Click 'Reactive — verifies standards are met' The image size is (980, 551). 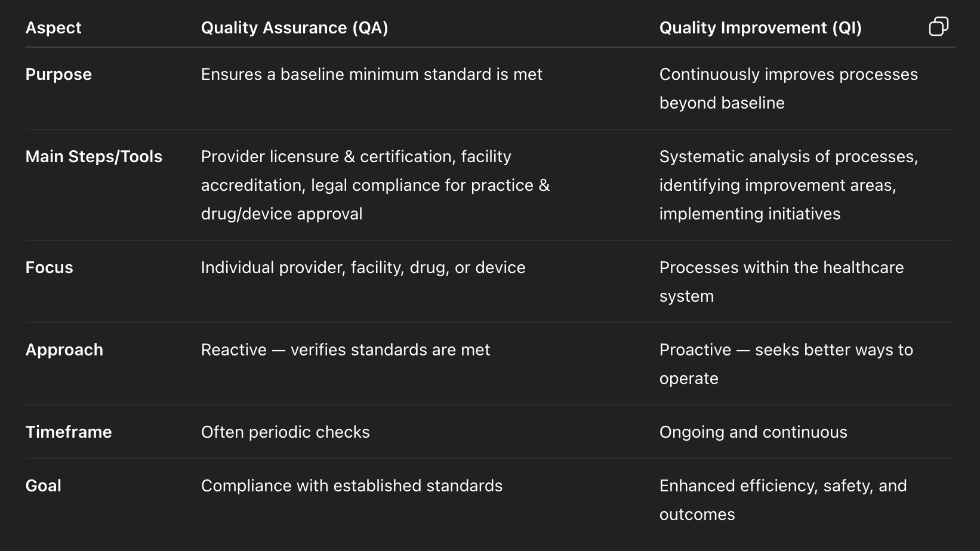(345, 349)
